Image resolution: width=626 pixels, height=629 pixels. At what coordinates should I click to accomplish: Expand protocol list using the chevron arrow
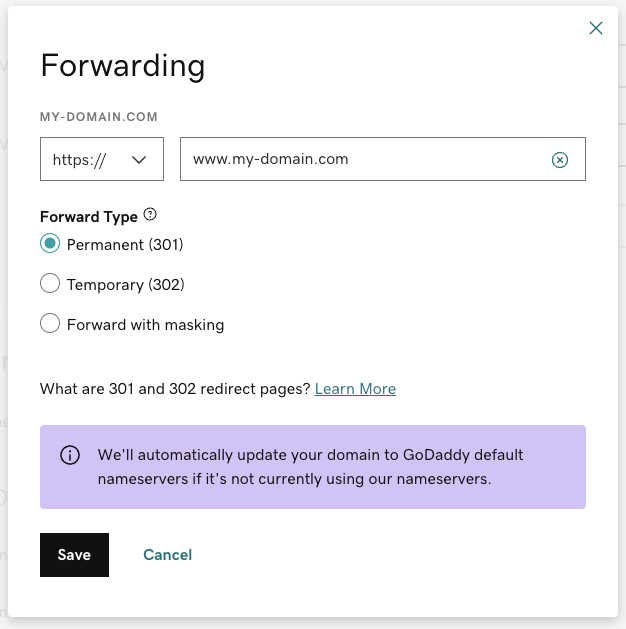[x=140, y=160]
